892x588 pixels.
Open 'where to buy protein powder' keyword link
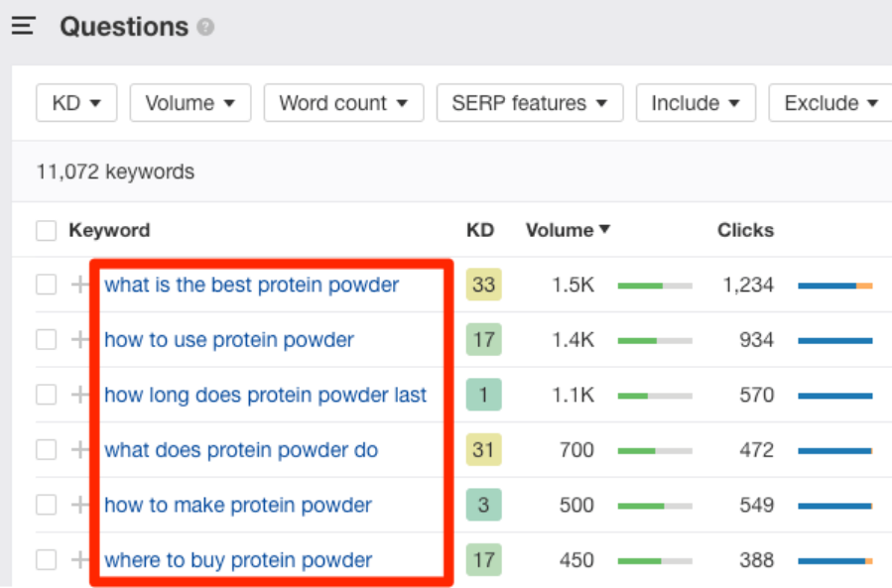pyautogui.click(x=238, y=560)
